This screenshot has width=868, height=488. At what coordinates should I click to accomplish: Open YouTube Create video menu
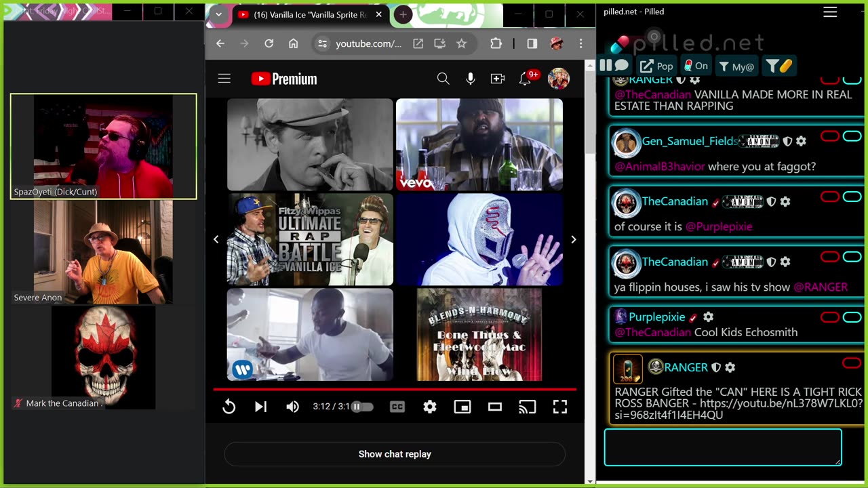[x=498, y=79]
